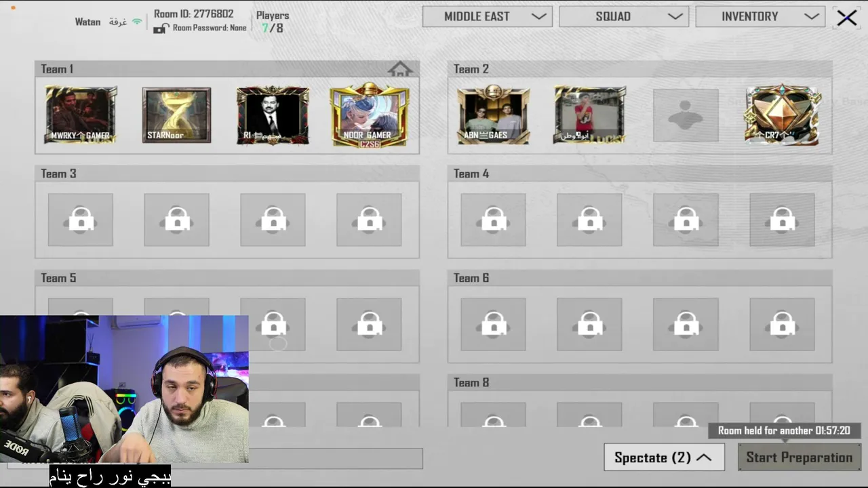Click the Team 1 header label

(57, 69)
